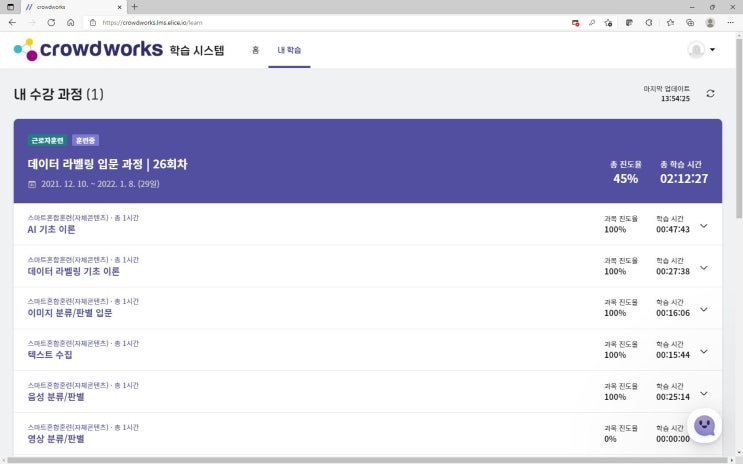Reload the page with the browser refresh icon
Image resolution: width=743 pixels, height=464 pixels.
click(51, 22)
